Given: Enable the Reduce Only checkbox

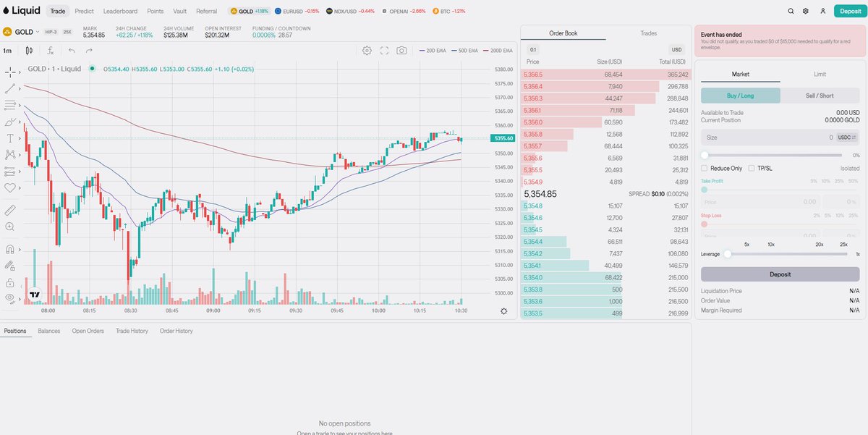Looking at the screenshot, I should [x=704, y=168].
